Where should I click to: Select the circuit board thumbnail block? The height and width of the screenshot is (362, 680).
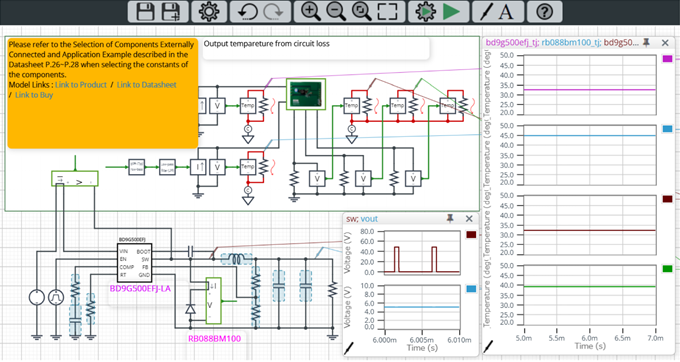click(306, 94)
